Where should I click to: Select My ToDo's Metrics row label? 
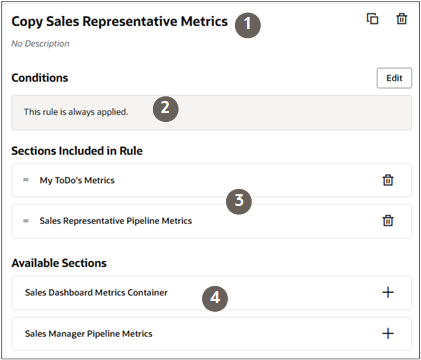[77, 180]
